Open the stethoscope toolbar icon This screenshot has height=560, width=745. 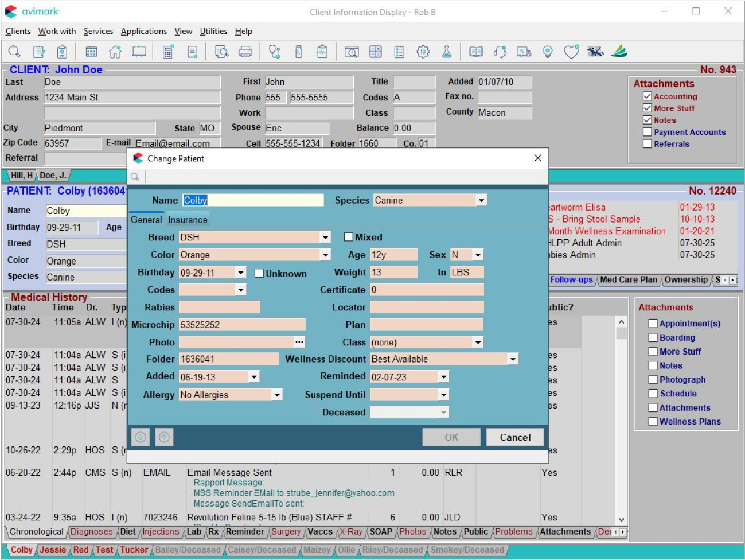click(275, 52)
